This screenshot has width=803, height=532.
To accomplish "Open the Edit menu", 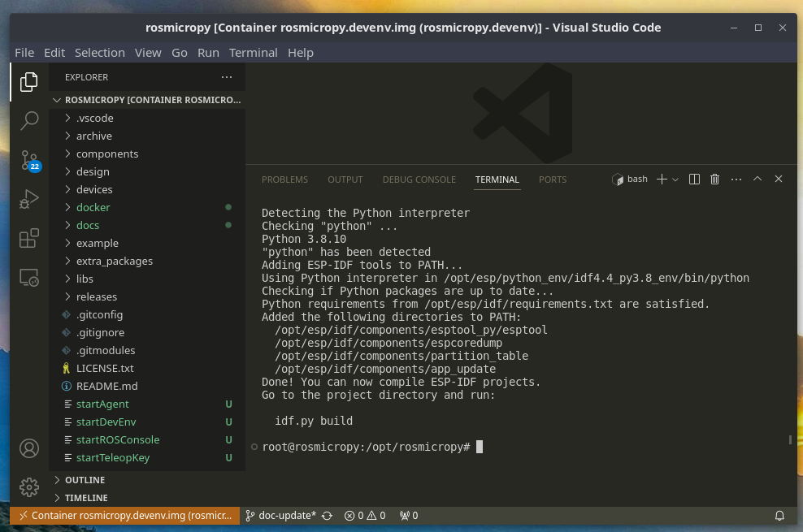I will pyautogui.click(x=54, y=53).
